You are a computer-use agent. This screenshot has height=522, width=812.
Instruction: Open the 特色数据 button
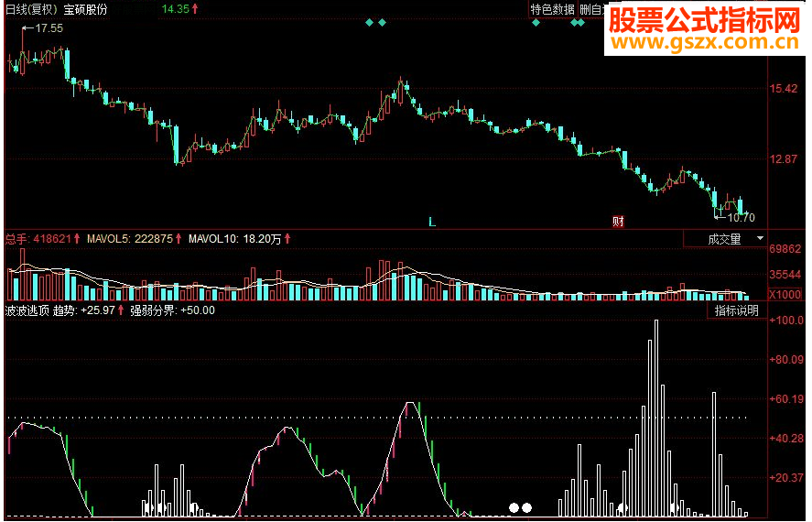553,9
